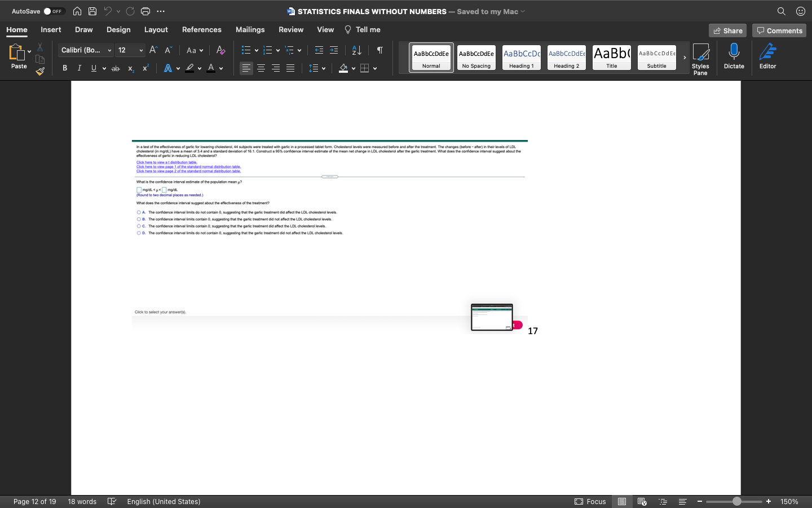Click the Share button

click(x=727, y=30)
